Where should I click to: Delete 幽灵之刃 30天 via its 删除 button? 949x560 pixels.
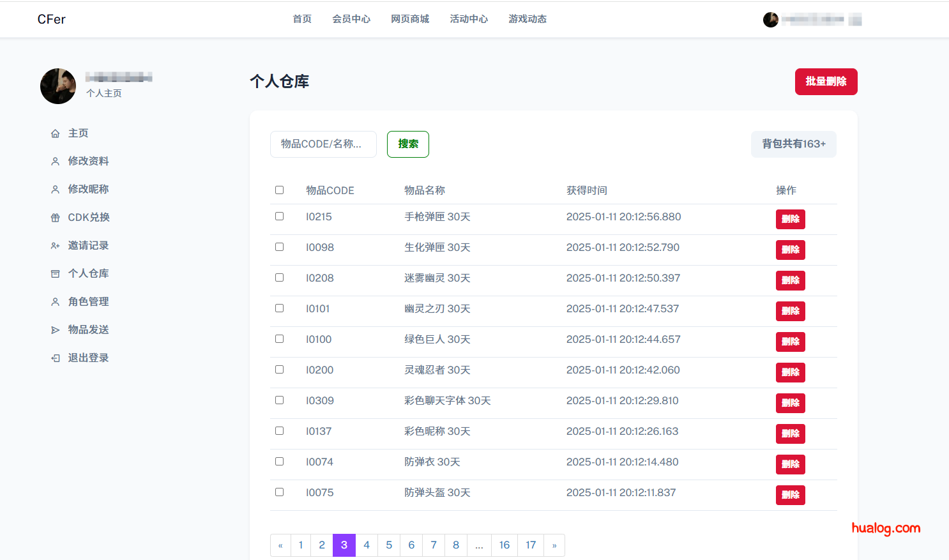791,311
